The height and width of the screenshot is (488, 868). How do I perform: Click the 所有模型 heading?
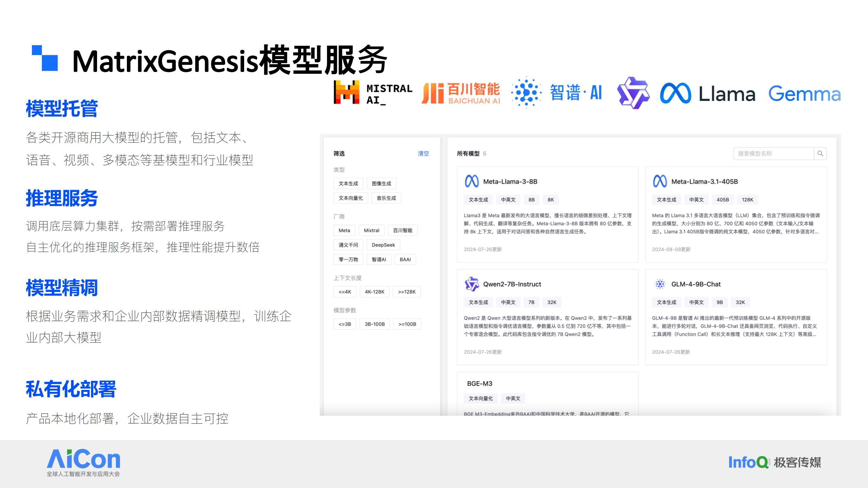(x=468, y=154)
